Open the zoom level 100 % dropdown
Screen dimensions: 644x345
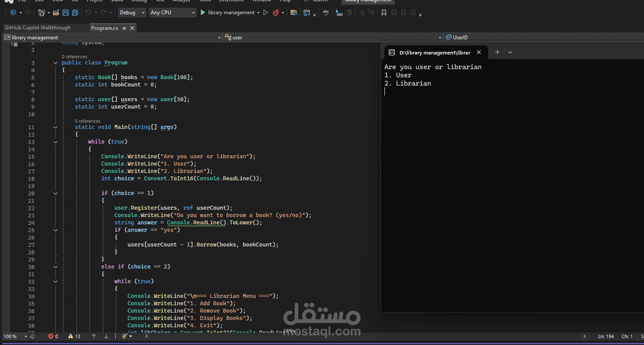tap(25, 336)
